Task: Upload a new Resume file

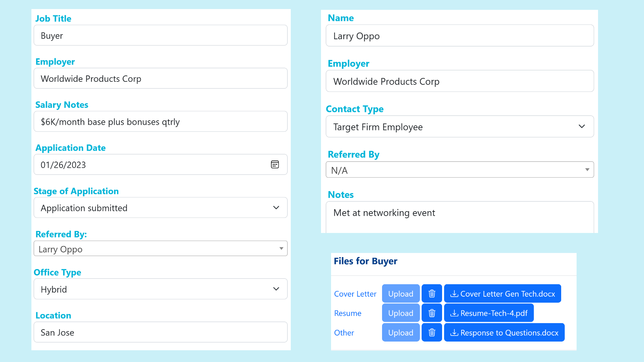Action: 400,313
